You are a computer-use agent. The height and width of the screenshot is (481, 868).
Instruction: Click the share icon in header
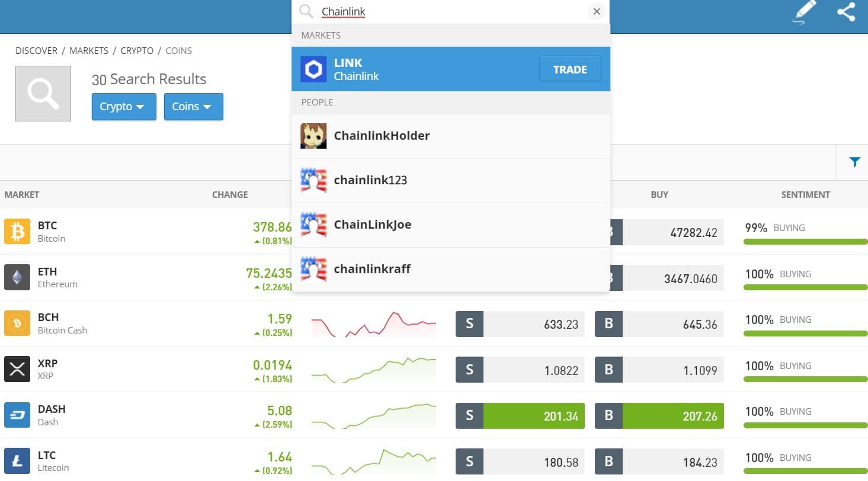[846, 12]
